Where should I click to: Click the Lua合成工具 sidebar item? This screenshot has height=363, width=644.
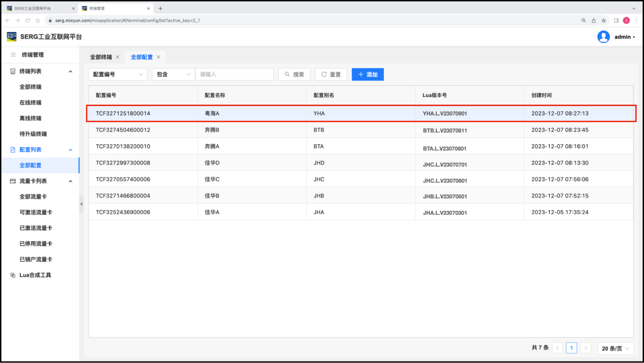(x=35, y=275)
